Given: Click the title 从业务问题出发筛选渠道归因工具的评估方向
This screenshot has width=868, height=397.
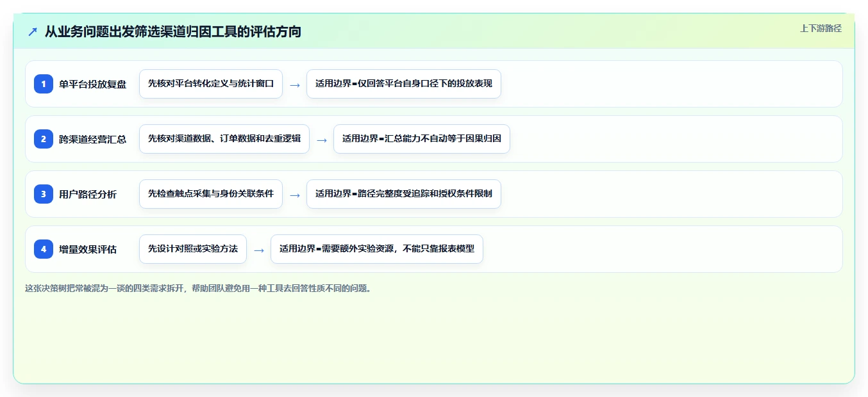Looking at the screenshot, I should [173, 31].
